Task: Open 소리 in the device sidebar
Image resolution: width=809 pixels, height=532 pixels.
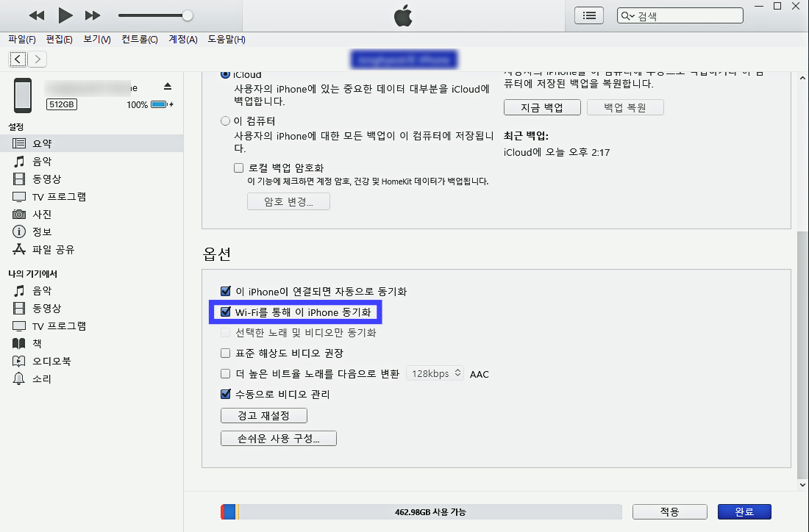Action: (91, 379)
